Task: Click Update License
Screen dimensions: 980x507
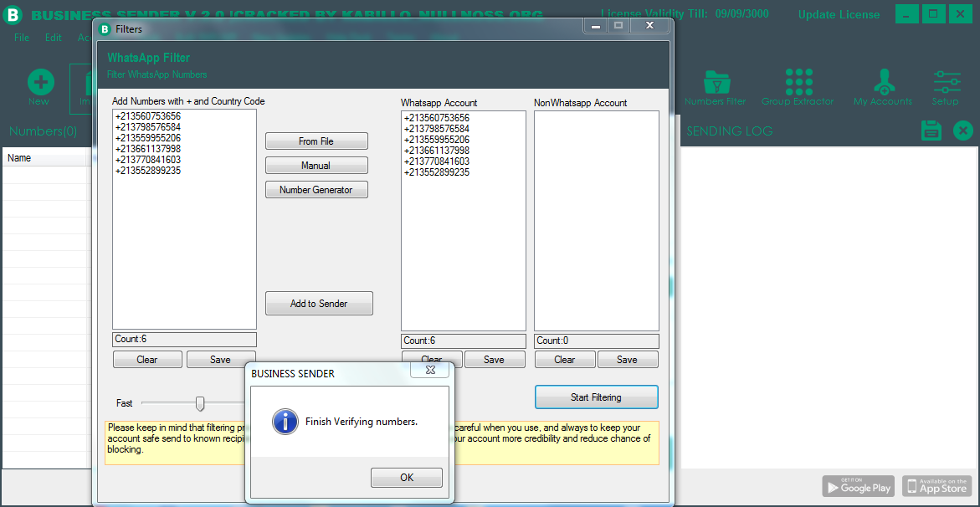Action: 839,15
